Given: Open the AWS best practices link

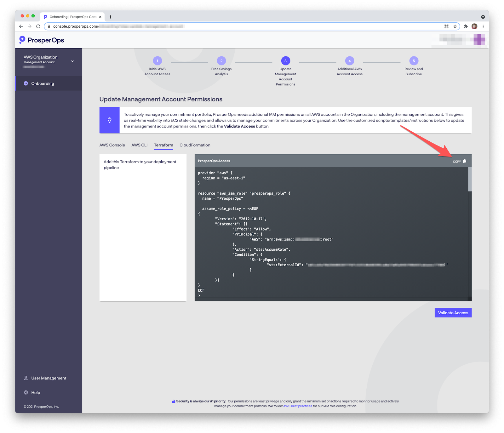Looking at the screenshot, I should 298,406.
